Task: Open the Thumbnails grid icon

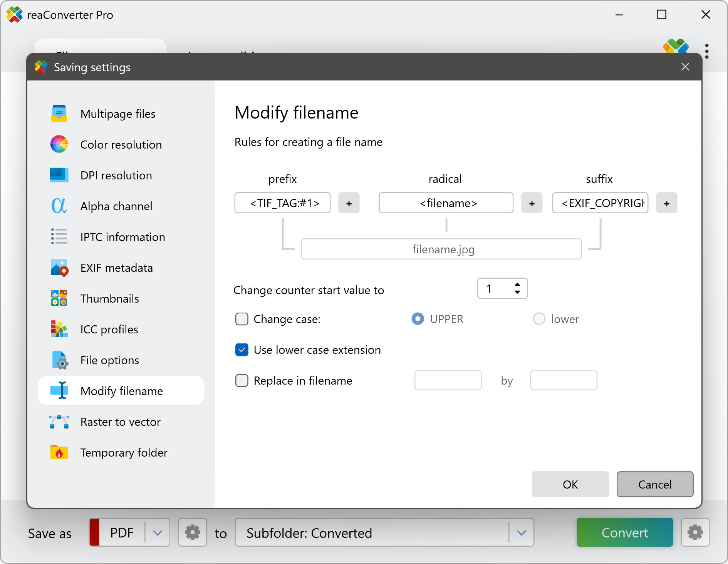Action: point(59,298)
